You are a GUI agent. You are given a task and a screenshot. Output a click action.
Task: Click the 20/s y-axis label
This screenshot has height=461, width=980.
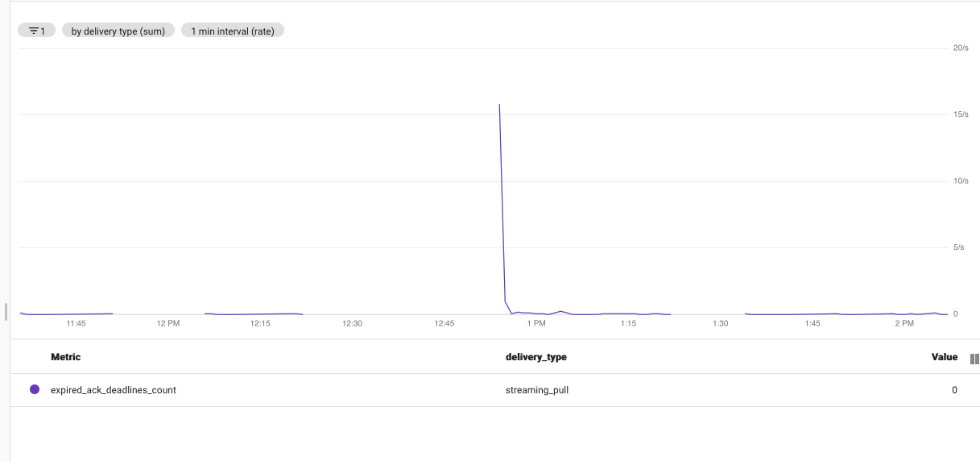point(960,48)
